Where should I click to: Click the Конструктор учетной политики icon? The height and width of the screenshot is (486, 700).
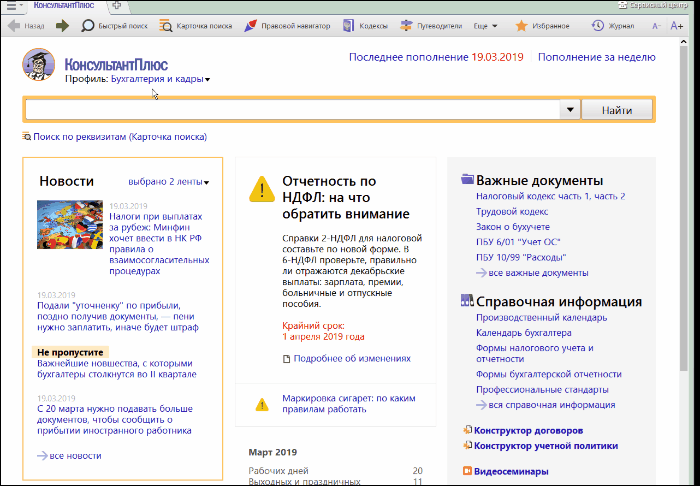467,445
